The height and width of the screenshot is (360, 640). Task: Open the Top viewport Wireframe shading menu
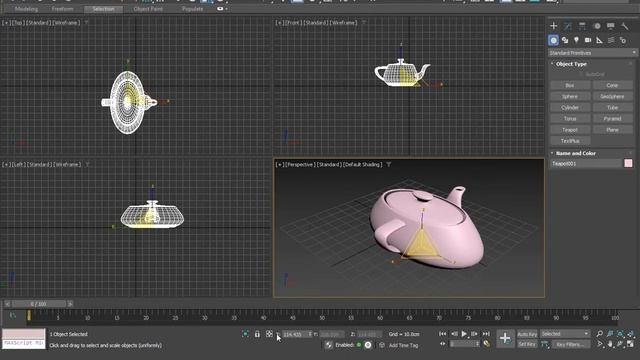pos(66,23)
